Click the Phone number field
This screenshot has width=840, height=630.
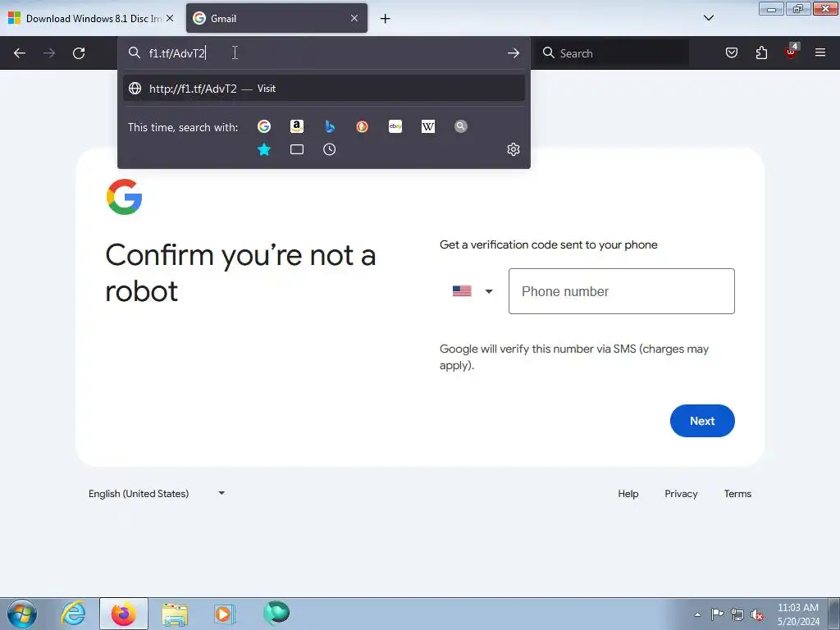pos(622,291)
